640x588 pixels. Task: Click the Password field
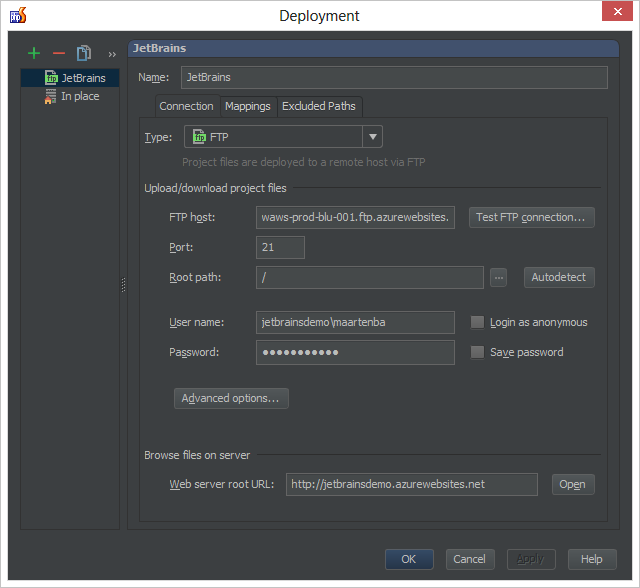[355, 353]
